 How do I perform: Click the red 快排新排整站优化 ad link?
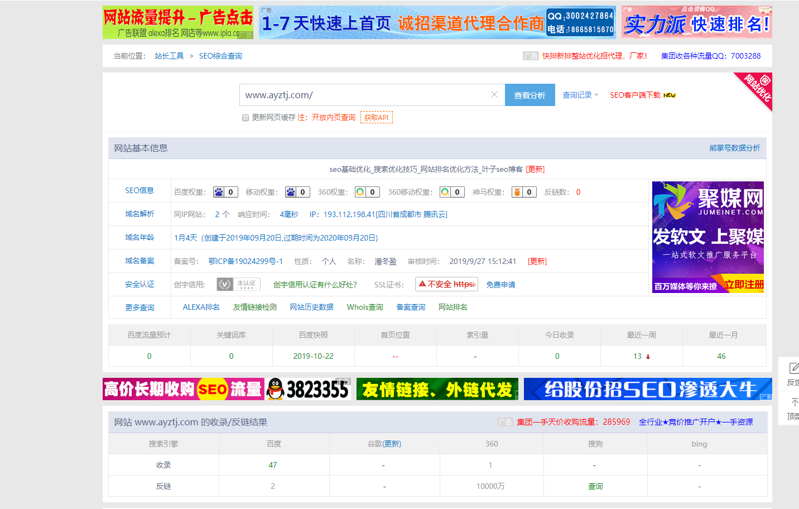595,56
